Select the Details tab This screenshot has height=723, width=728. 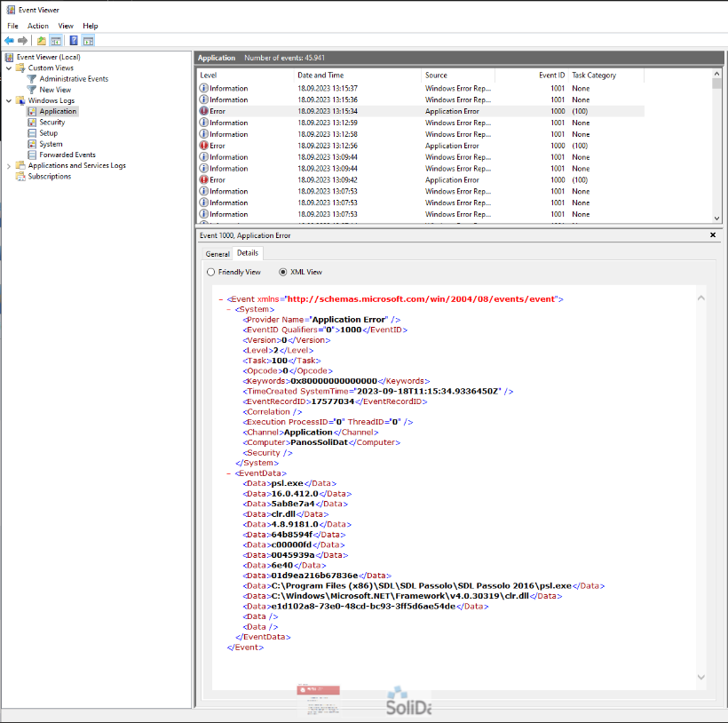(248, 253)
